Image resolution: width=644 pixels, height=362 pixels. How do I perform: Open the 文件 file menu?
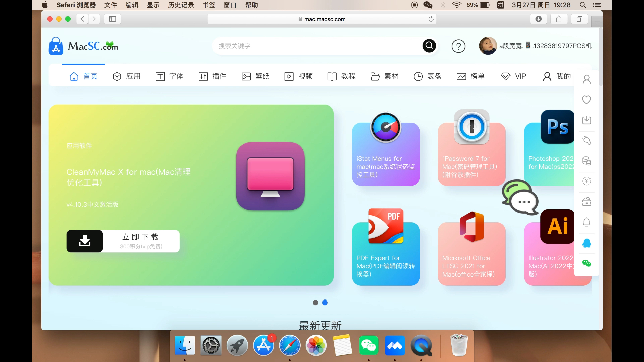pos(110,5)
